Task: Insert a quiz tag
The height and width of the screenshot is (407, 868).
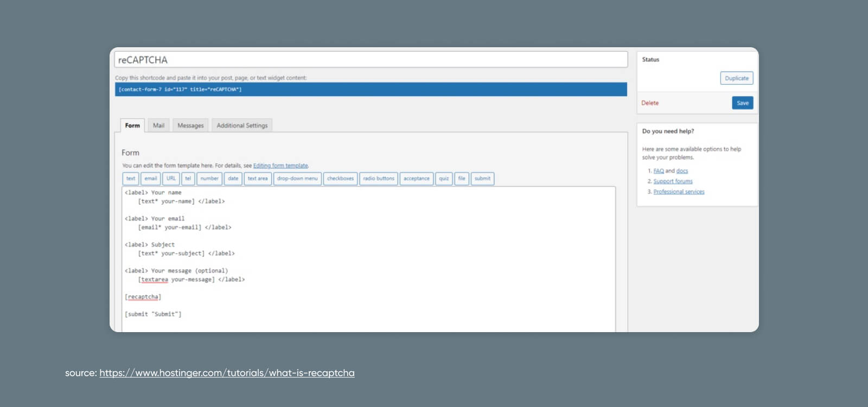Action: [x=444, y=179]
